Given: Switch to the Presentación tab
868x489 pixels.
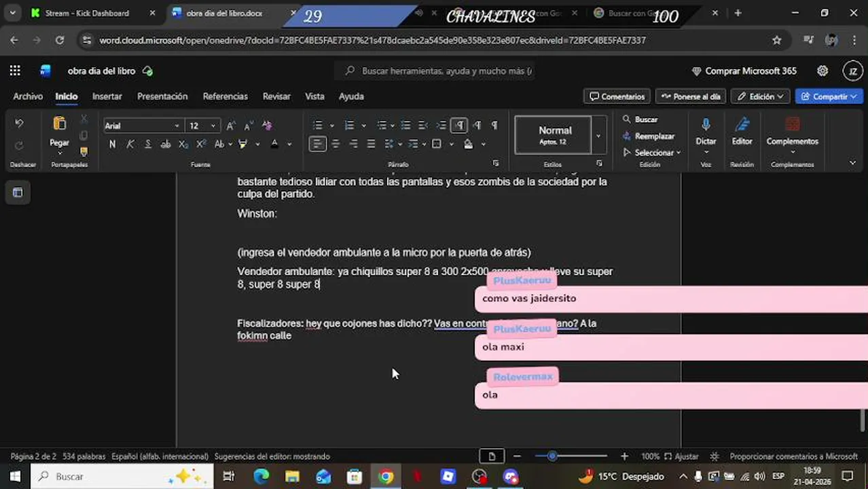Looking at the screenshot, I should click(x=162, y=96).
